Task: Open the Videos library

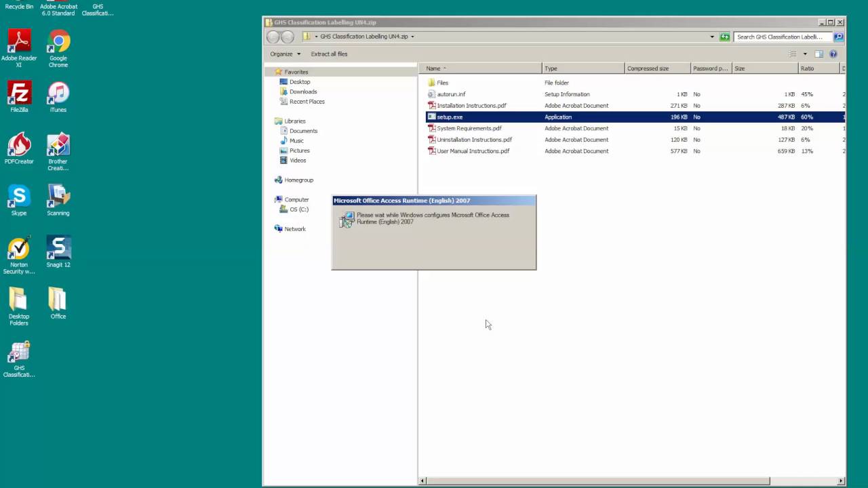Action: [x=293, y=161]
